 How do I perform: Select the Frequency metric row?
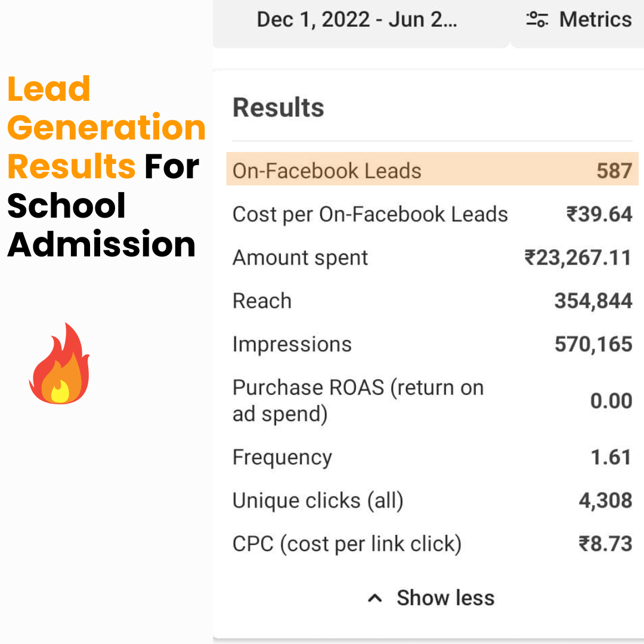[x=432, y=457]
